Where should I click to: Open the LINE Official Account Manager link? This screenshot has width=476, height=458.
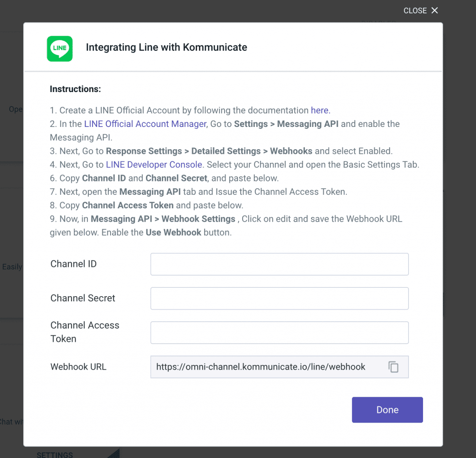145,124
